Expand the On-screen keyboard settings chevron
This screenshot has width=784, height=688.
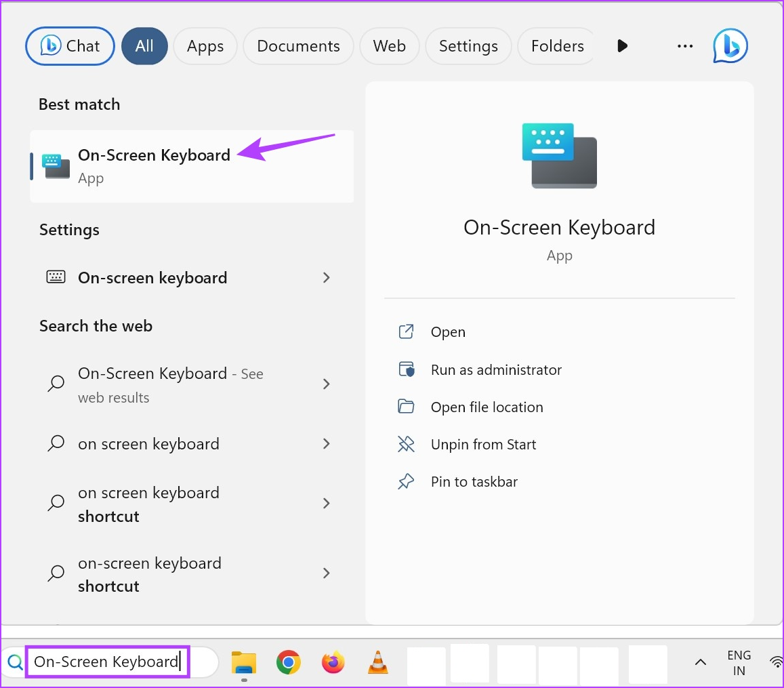(x=327, y=277)
